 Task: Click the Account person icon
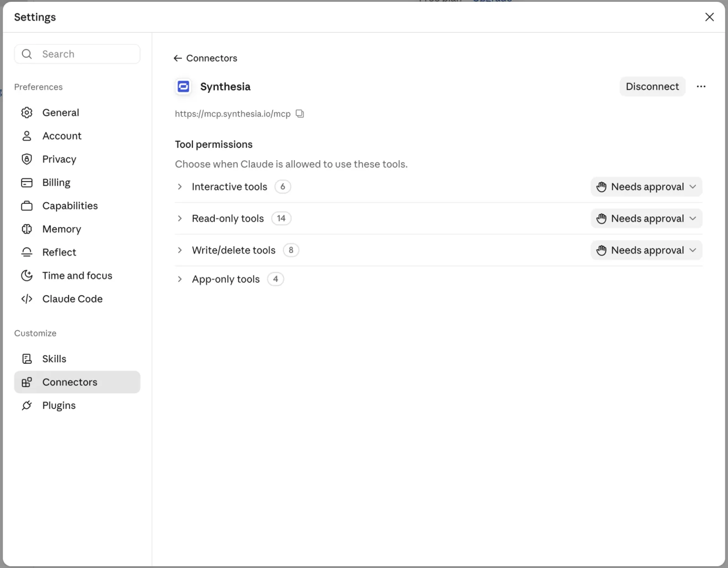click(27, 136)
